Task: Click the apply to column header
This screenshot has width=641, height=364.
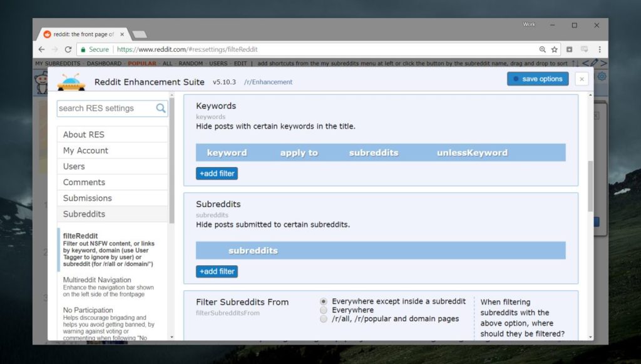Action: 299,153
